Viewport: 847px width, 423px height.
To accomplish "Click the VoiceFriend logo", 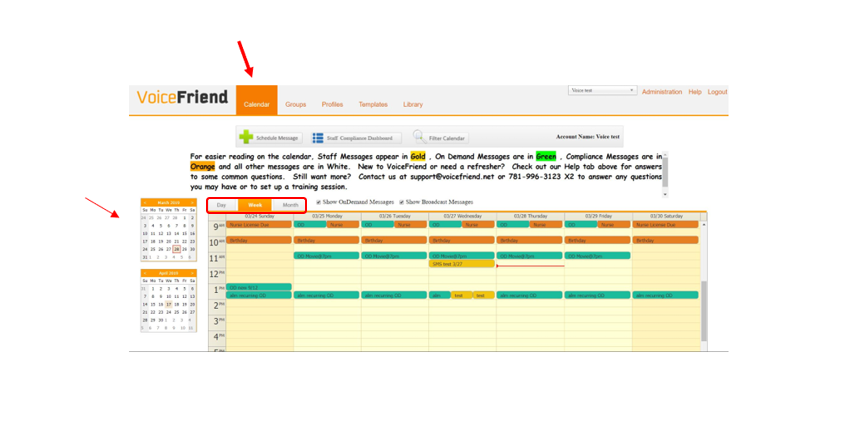I will (x=182, y=98).
